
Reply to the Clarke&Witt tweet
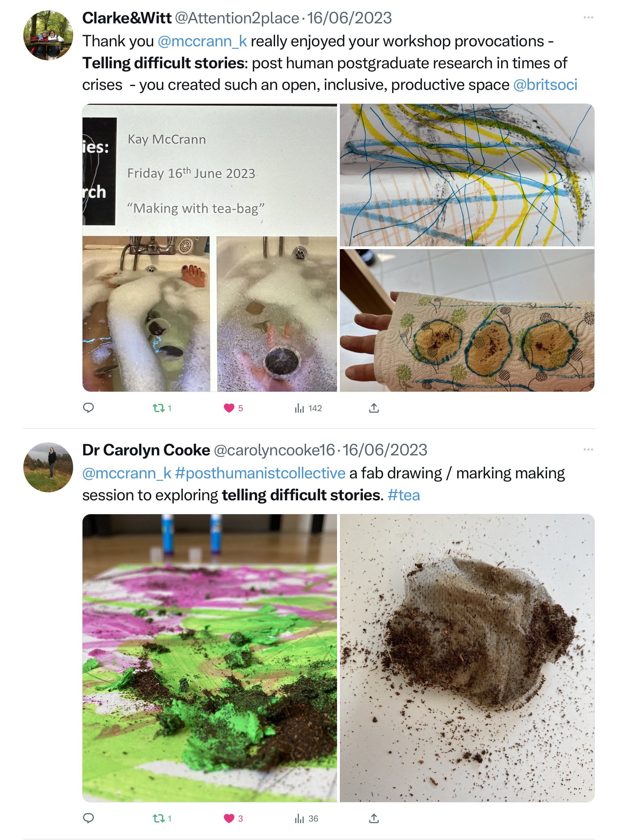[88, 408]
